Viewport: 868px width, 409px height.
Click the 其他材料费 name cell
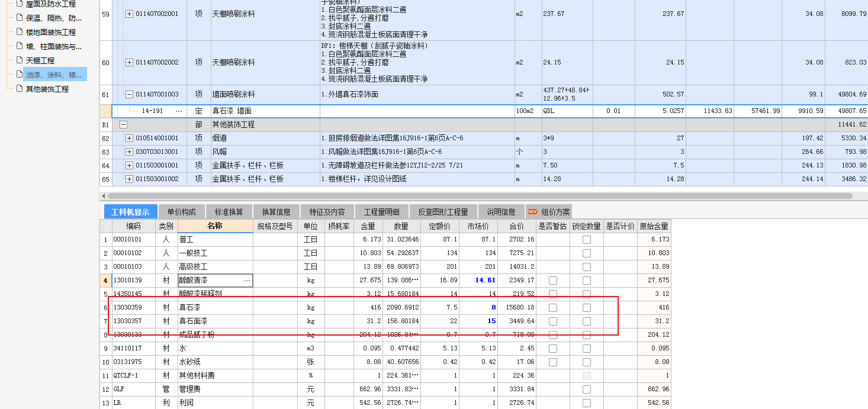pos(215,376)
